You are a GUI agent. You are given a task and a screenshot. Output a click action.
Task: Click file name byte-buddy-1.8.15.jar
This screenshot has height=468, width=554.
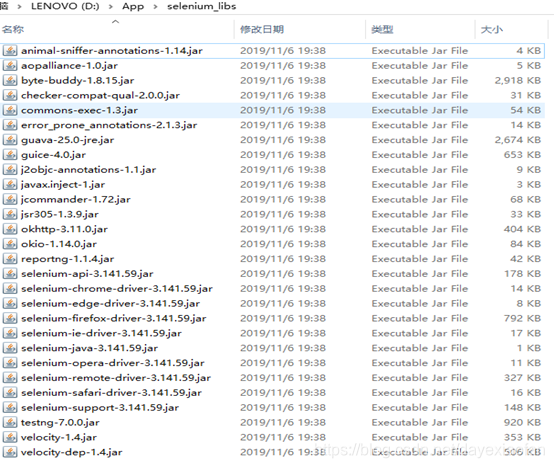click(x=77, y=80)
